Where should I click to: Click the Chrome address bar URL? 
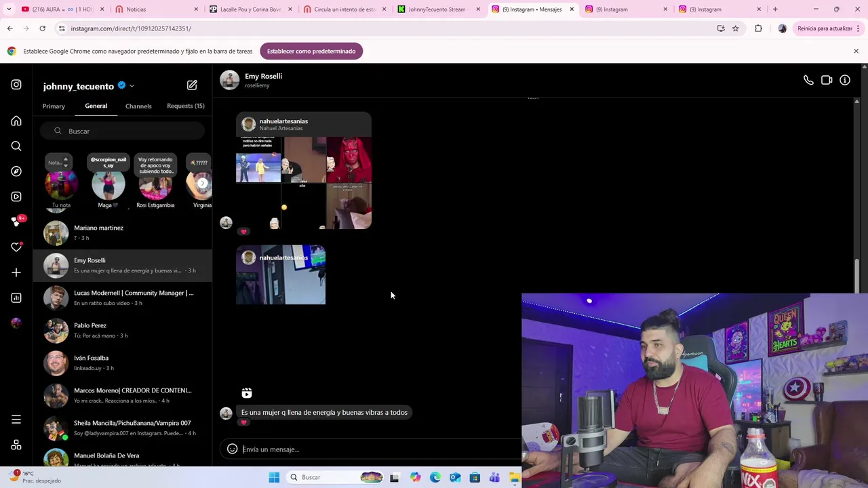pyautogui.click(x=131, y=28)
